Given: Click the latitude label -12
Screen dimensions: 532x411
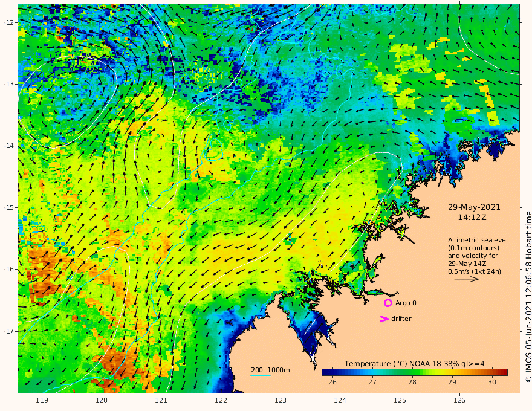Looking at the screenshot, I should [x=9, y=22].
